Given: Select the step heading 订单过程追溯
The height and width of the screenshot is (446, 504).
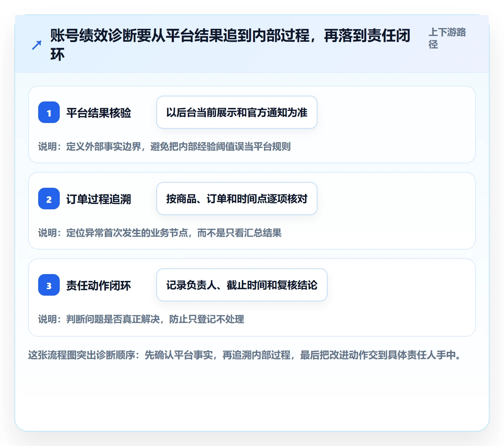Looking at the screenshot, I should coord(99,199).
